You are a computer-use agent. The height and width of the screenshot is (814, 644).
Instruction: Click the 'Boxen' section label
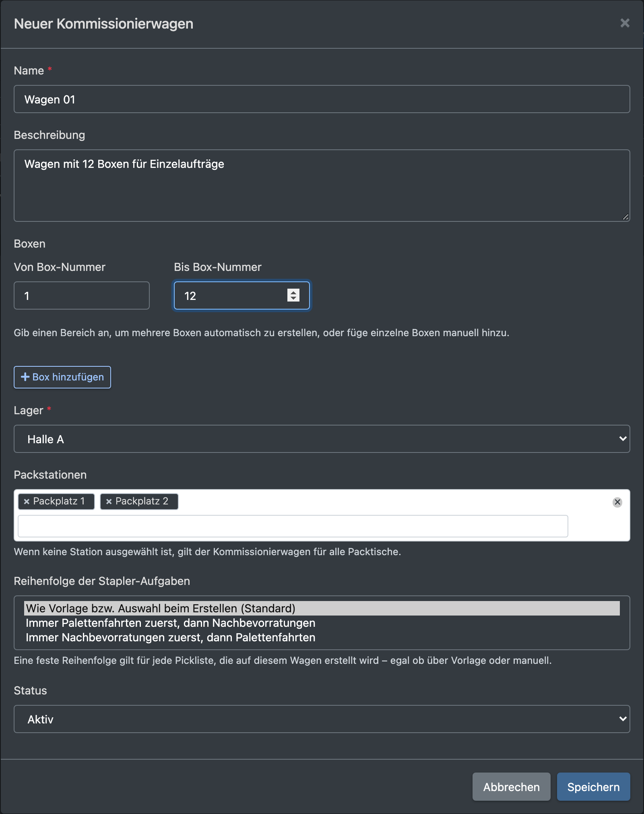coord(30,244)
